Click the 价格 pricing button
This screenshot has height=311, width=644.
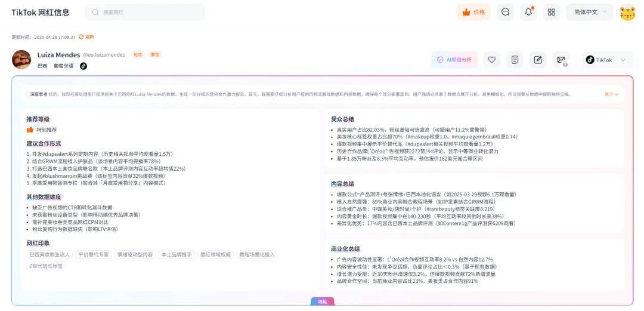click(x=473, y=12)
